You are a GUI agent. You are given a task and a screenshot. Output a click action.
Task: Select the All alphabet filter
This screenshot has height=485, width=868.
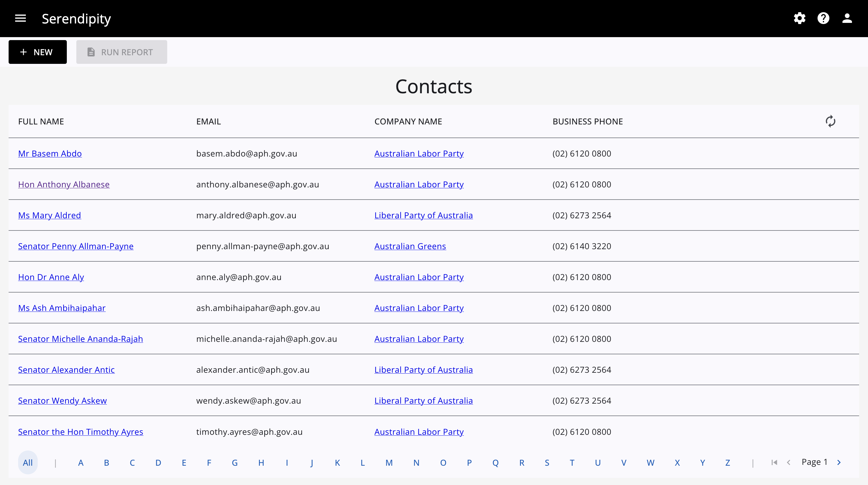tap(28, 462)
